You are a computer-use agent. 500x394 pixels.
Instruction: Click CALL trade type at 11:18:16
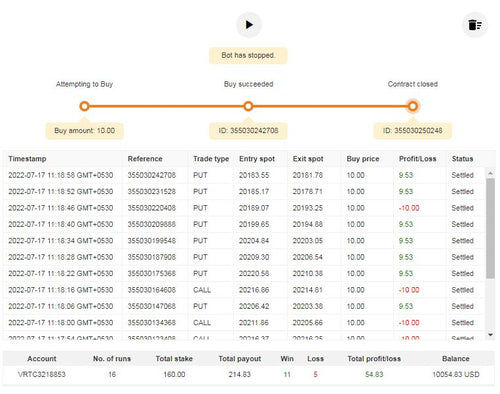coord(202,290)
